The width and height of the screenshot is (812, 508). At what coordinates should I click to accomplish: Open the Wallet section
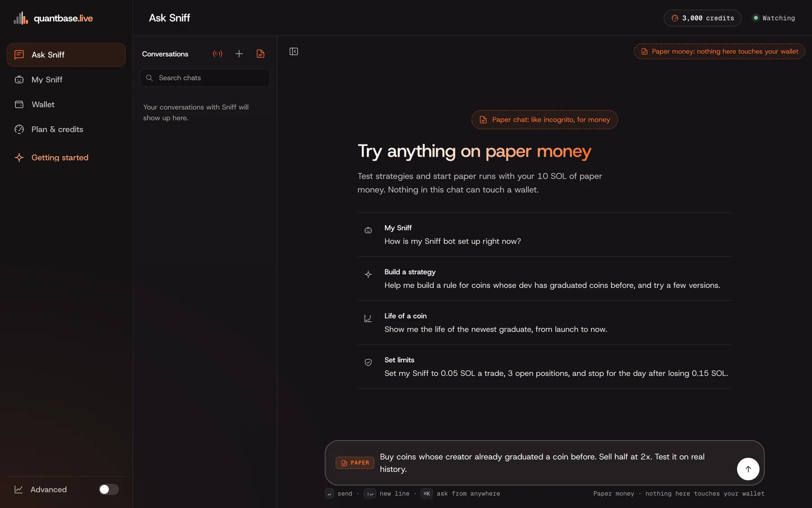(x=66, y=104)
